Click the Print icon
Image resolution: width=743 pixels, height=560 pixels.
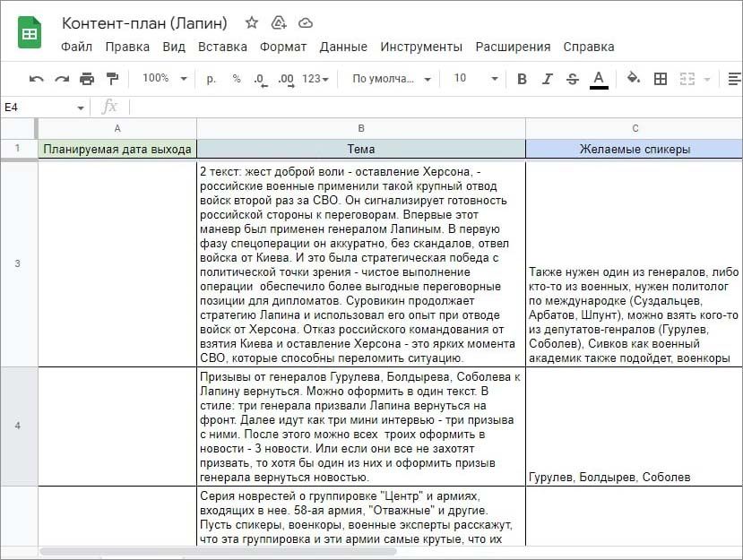(87, 79)
